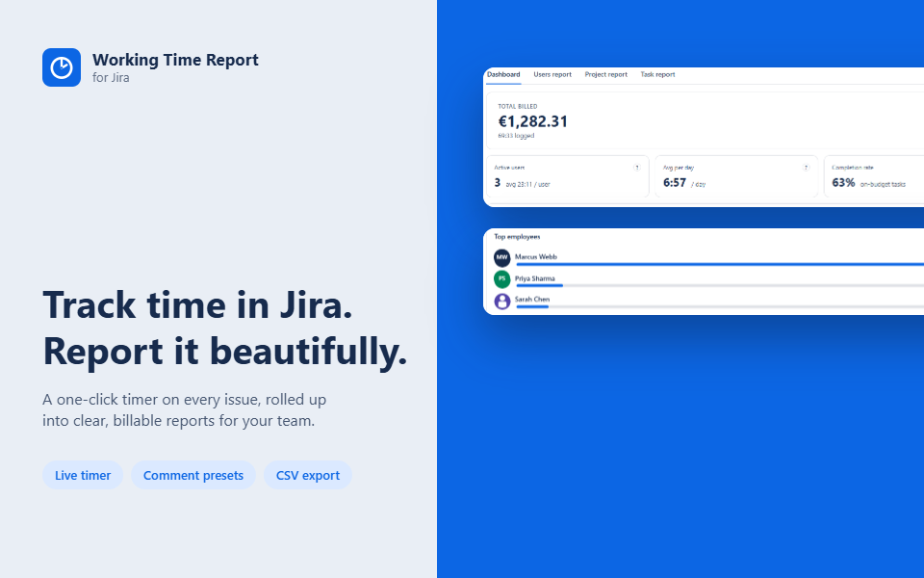The height and width of the screenshot is (578, 924).
Task: Click the Active users help question icon
Action: 637,168
